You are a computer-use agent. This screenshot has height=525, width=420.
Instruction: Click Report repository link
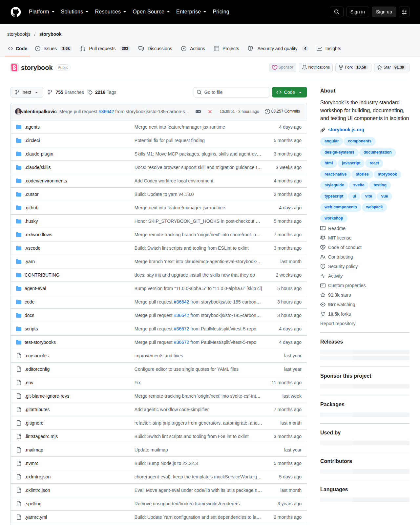click(x=338, y=324)
